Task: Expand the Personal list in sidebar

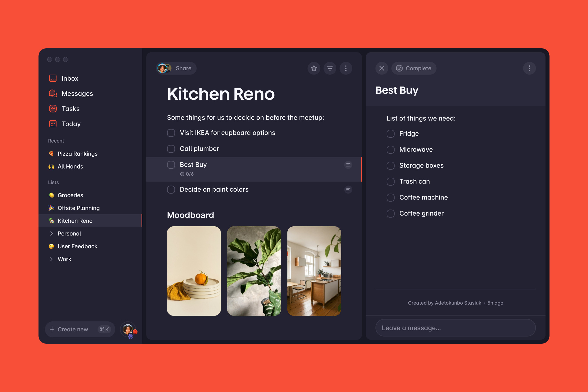Action: (x=52, y=233)
